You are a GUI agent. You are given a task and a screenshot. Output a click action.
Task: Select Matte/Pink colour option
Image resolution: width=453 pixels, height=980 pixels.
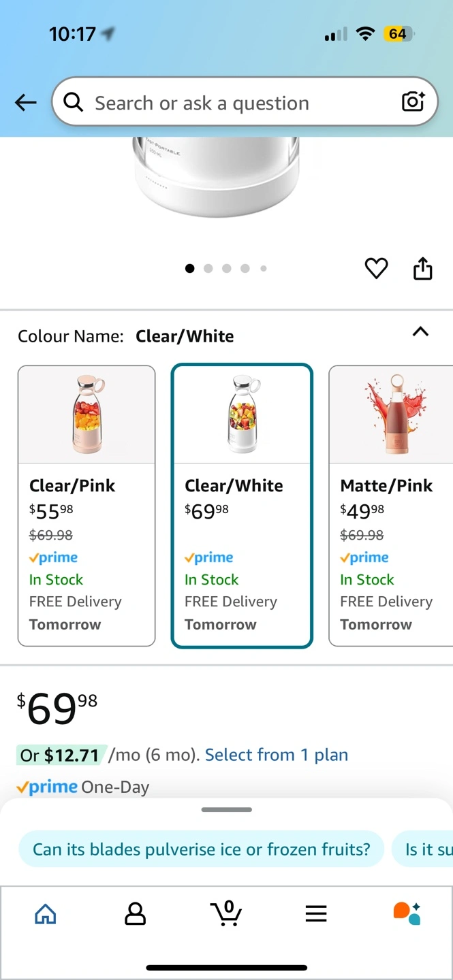tap(390, 506)
